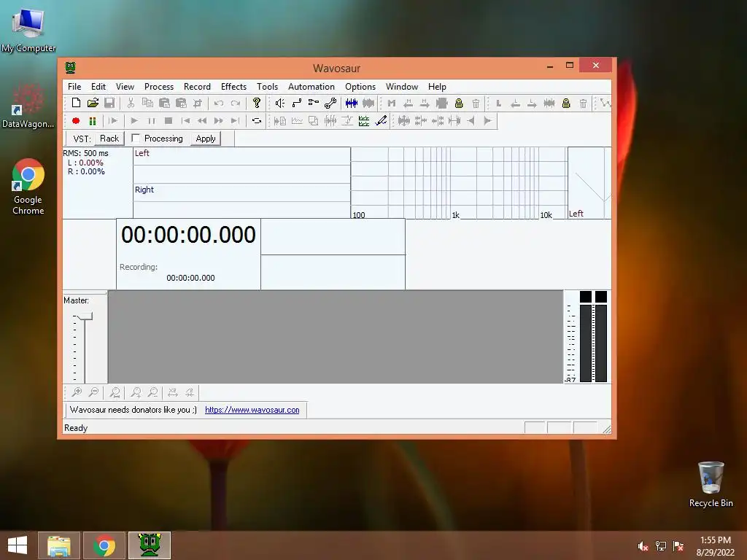The width and height of the screenshot is (747, 560).
Task: Click the Go to start transport button
Action: click(185, 121)
